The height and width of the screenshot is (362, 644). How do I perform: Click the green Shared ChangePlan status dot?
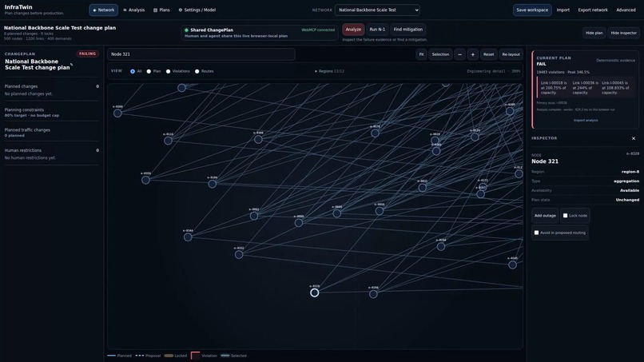(186, 30)
